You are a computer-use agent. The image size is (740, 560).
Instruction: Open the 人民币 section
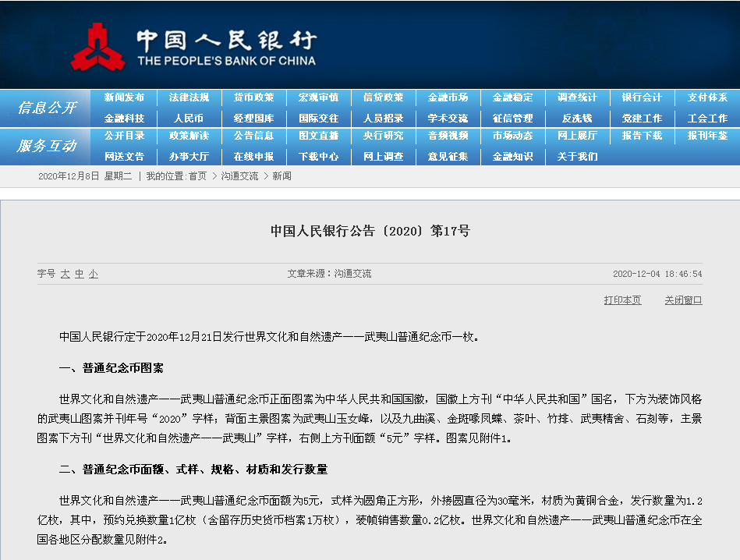[189, 118]
